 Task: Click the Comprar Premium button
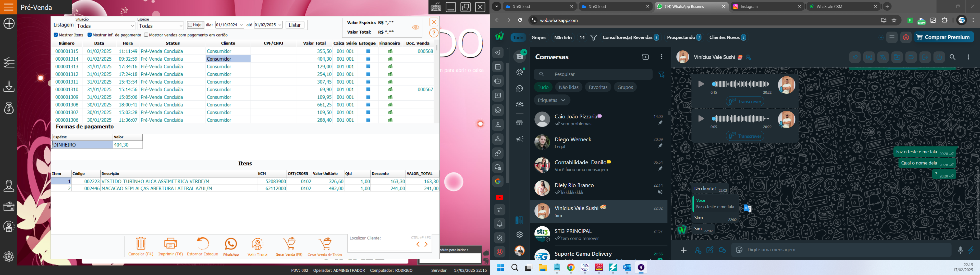[944, 37]
